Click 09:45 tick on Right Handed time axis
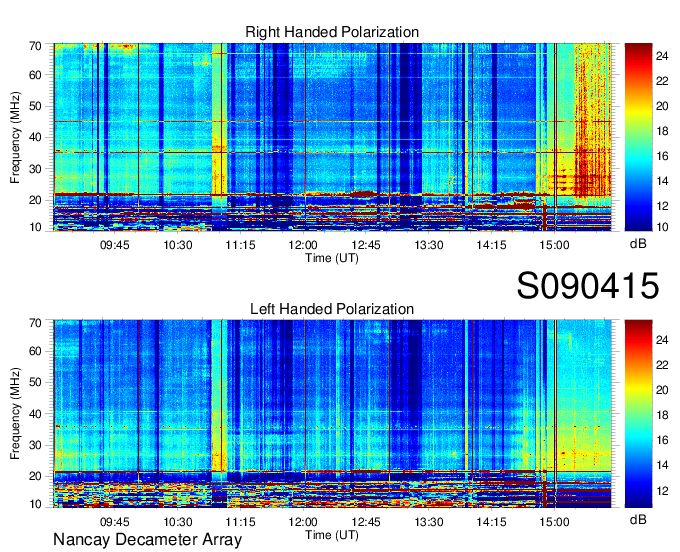The width and height of the screenshot is (680, 552). tap(114, 245)
